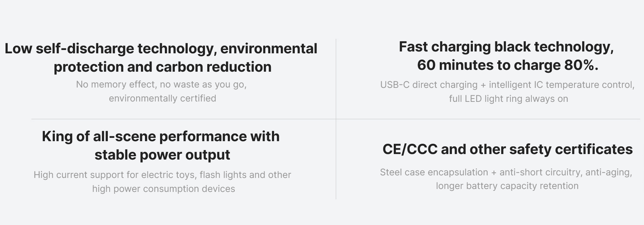This screenshot has width=644, height=225.
Task: Click the "Low self-discharge technology" heading
Action: (161, 49)
